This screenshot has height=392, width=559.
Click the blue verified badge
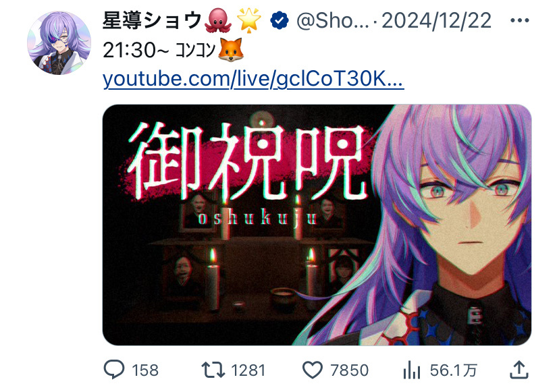point(279,20)
